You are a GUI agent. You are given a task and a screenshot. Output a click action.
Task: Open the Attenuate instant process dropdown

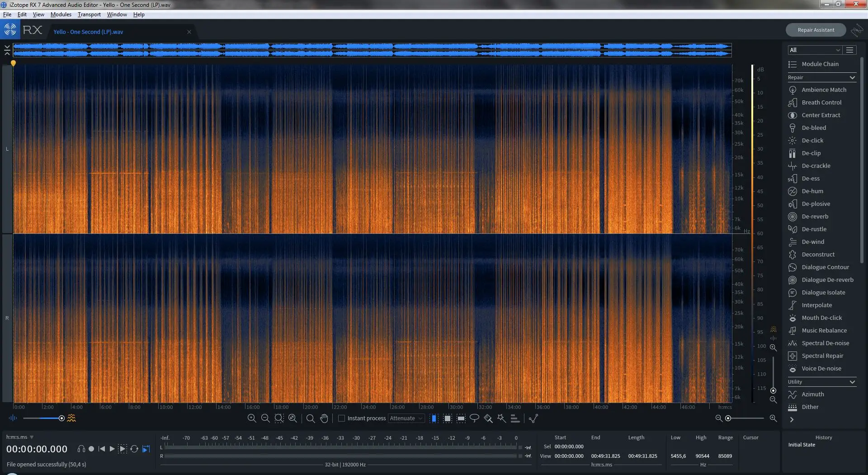point(406,418)
